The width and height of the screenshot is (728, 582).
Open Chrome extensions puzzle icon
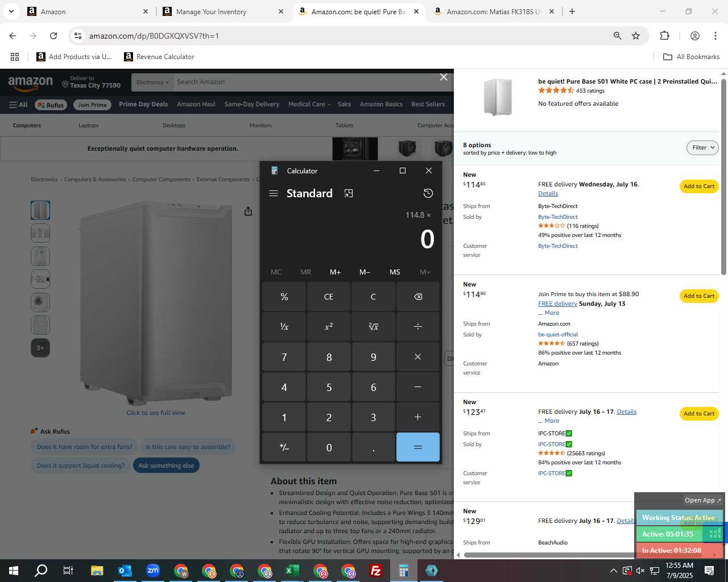664,36
